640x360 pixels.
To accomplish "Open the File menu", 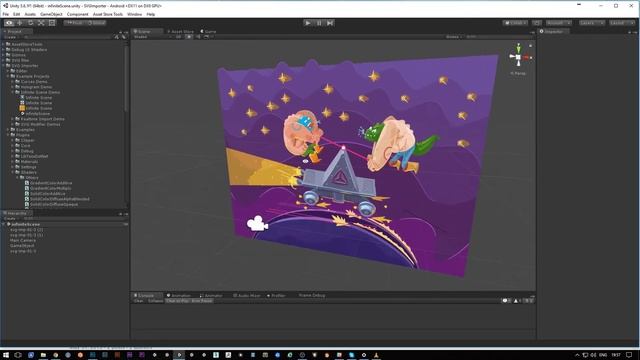I will pos(6,14).
